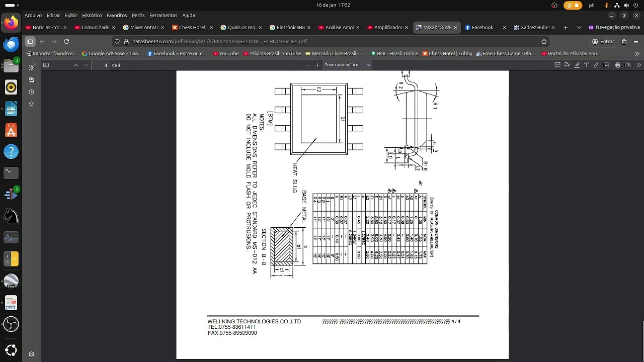Bookmark this page with star icon
The height and width of the screenshot is (362, 644).
[x=544, y=41]
